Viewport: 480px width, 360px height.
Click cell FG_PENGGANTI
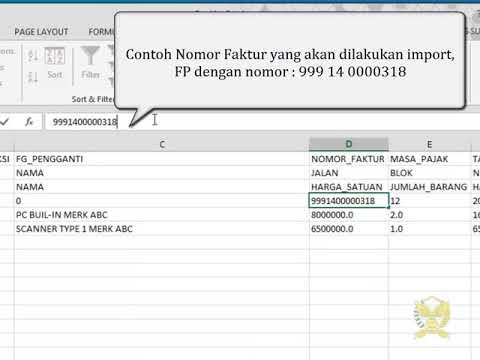pyautogui.click(x=162, y=159)
